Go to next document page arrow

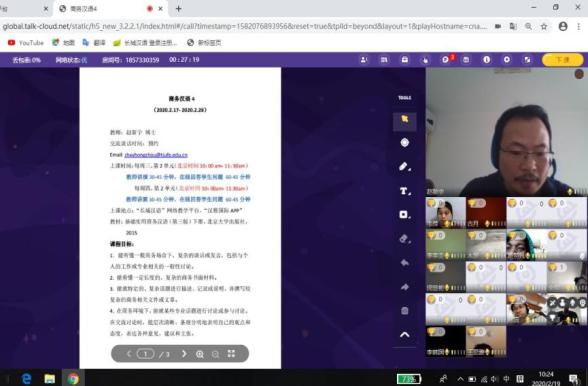(184, 354)
